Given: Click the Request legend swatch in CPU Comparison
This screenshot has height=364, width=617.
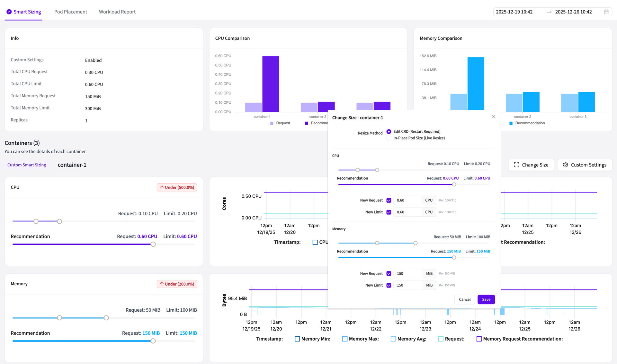Looking at the screenshot, I should pyautogui.click(x=272, y=123).
